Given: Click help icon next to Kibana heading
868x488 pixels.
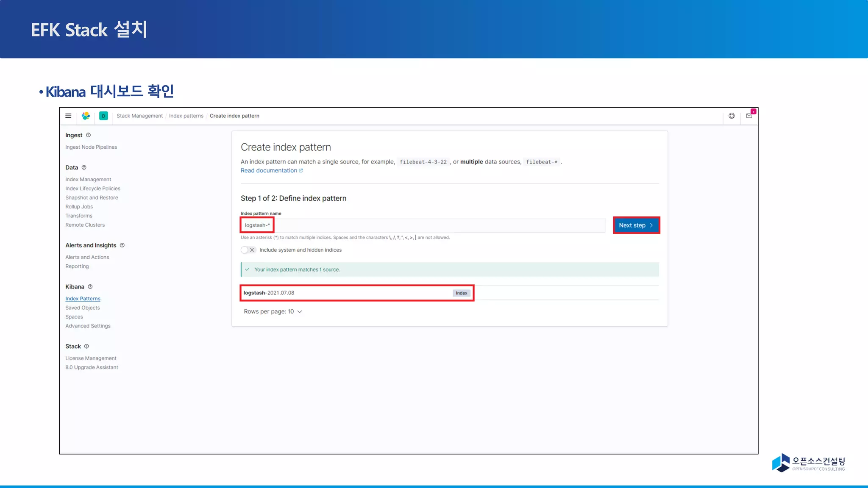Looking at the screenshot, I should [90, 287].
